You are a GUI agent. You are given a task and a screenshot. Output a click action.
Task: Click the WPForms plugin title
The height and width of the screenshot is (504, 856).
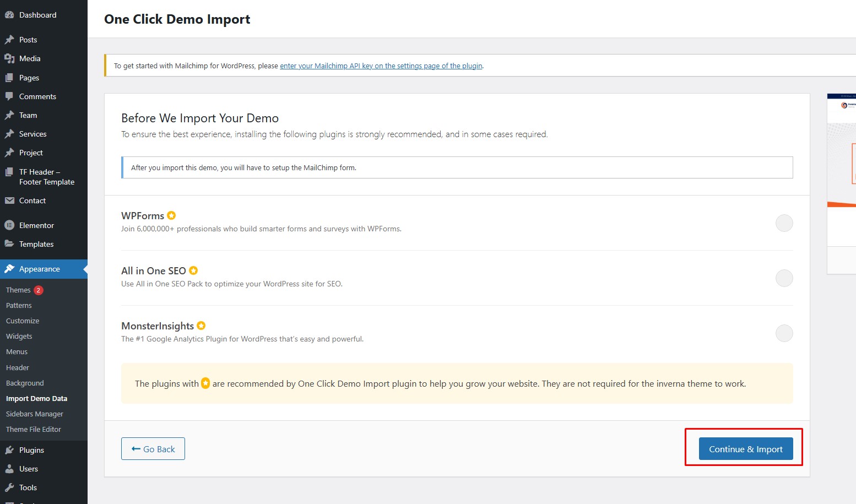coord(143,216)
